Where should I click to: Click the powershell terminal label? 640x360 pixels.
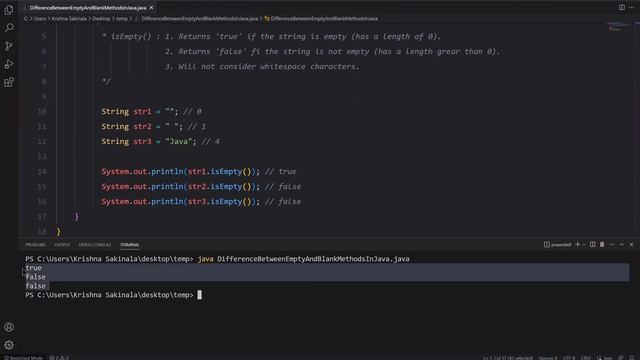pyautogui.click(x=558, y=245)
